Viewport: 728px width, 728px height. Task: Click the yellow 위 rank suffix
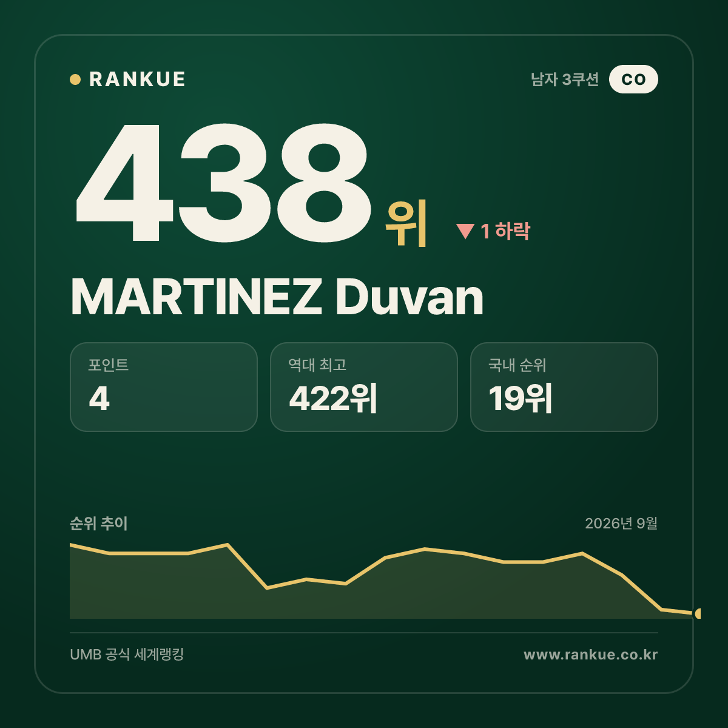click(406, 223)
